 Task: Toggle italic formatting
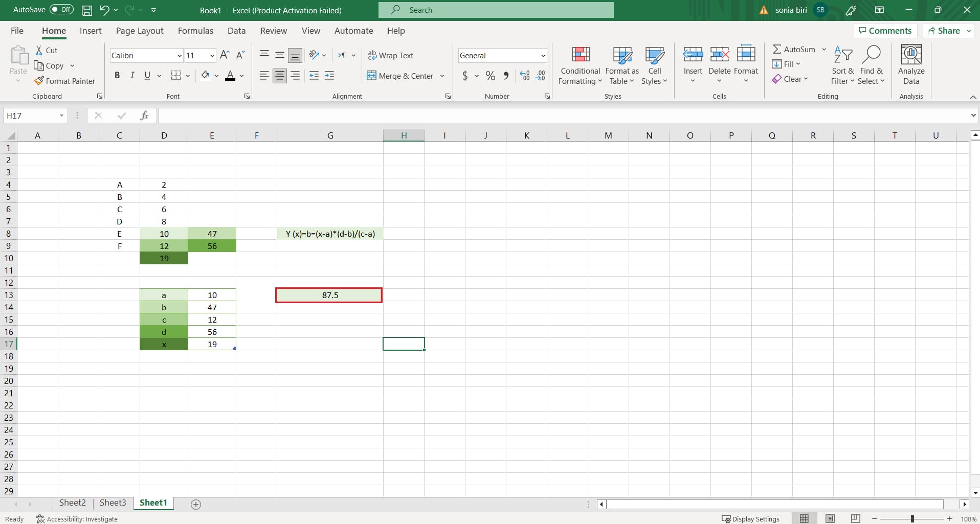click(132, 75)
